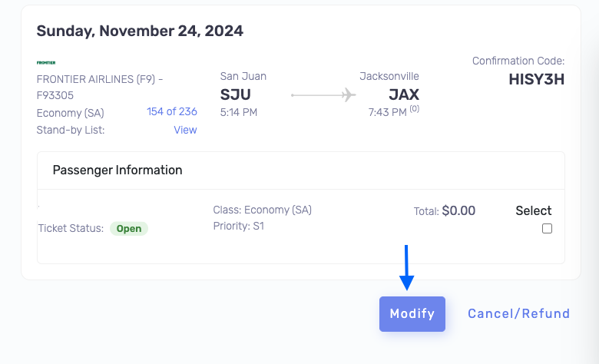Click the Cancel/Refund link
This screenshot has width=599, height=364.
click(519, 313)
